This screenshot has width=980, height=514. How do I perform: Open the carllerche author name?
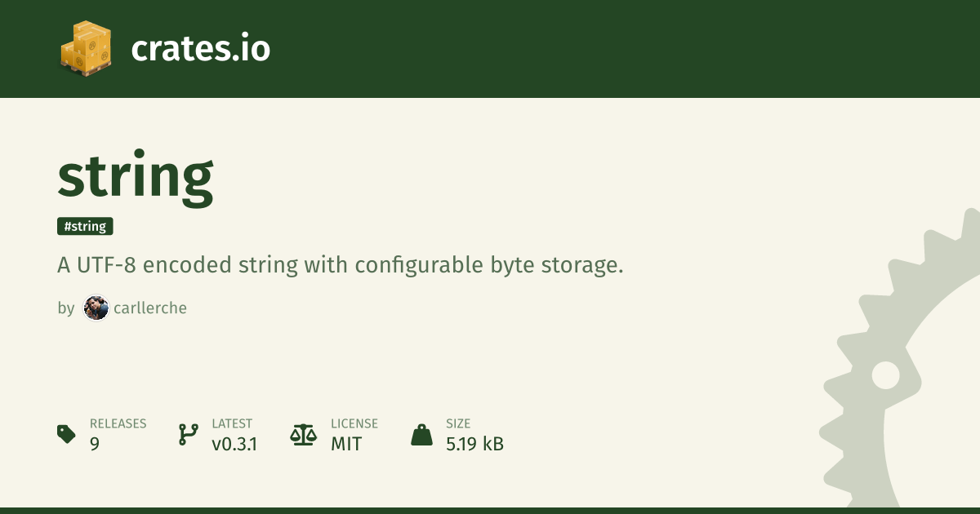tap(149, 308)
